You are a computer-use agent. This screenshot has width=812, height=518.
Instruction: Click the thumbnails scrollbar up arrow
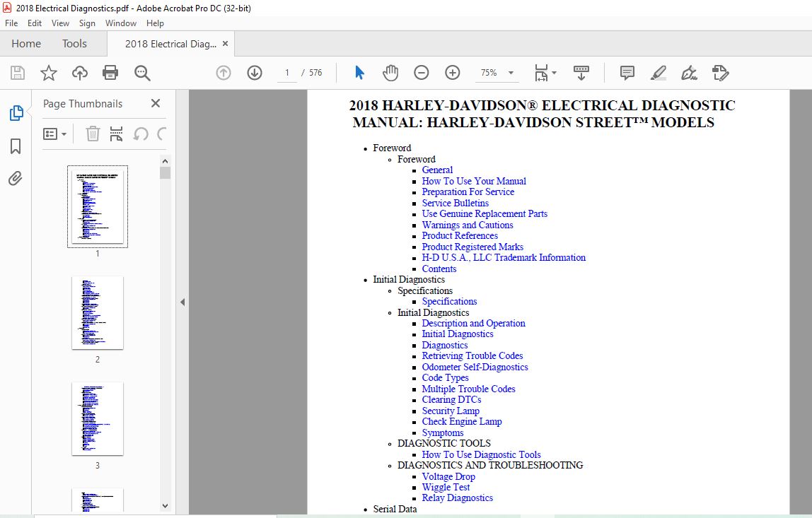click(166, 161)
